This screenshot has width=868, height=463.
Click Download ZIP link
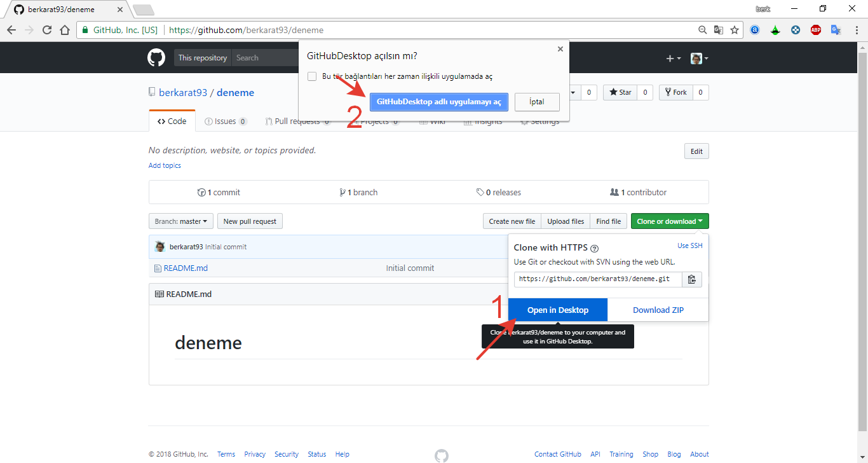tap(658, 310)
